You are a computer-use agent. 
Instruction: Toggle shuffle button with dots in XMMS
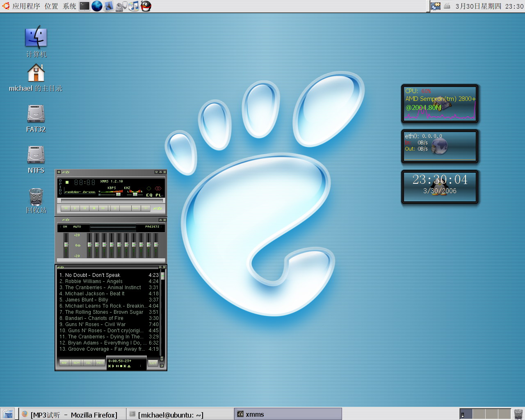[136, 208]
